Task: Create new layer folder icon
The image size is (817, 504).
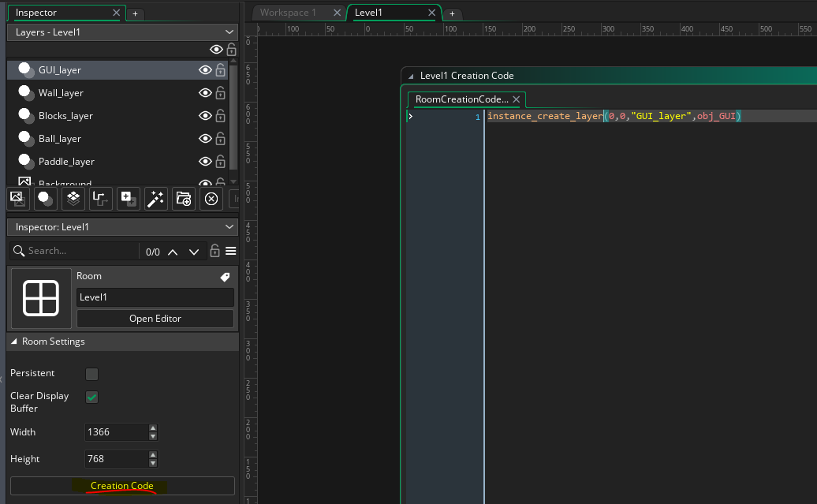Action: 184,199
